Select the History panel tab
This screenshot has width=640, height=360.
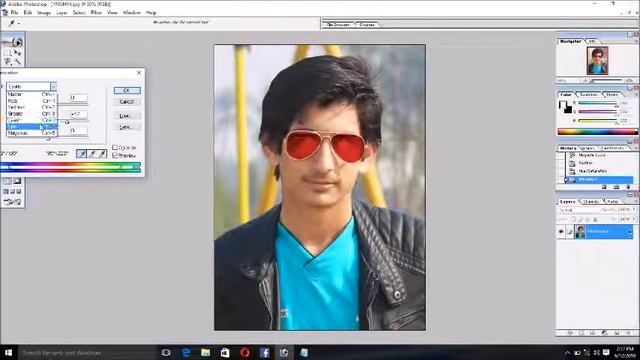568,148
